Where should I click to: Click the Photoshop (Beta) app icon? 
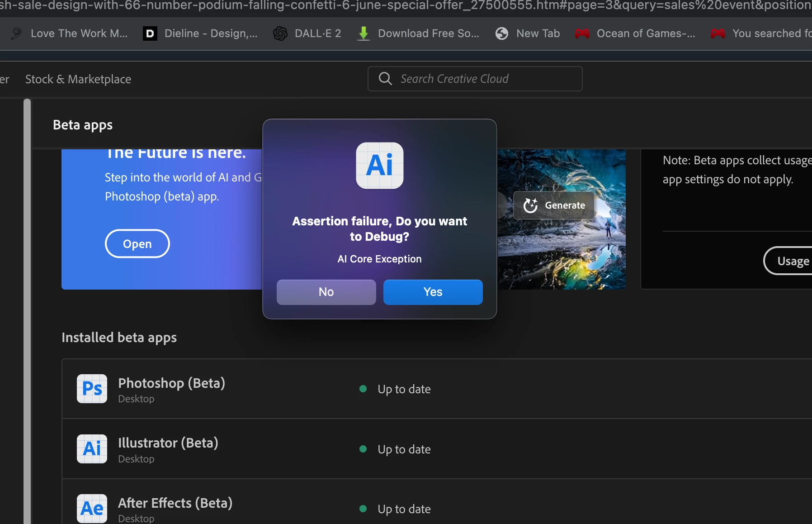click(92, 389)
